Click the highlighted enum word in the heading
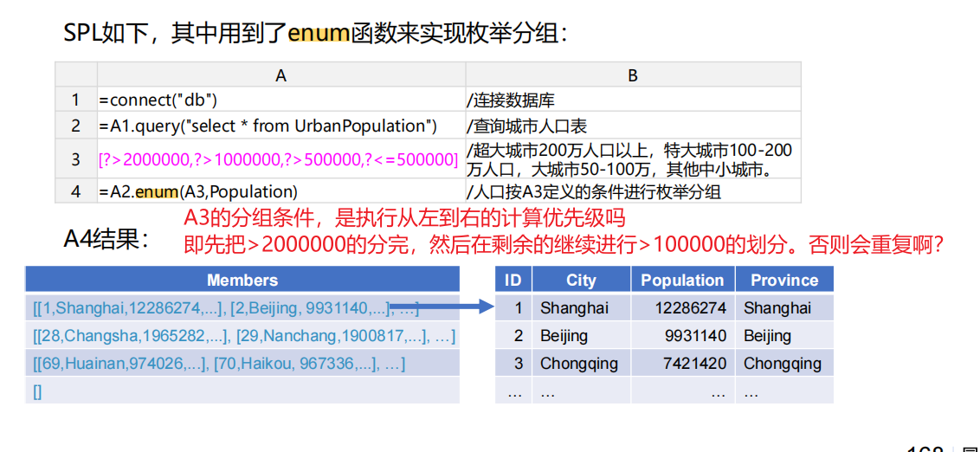 (318, 34)
